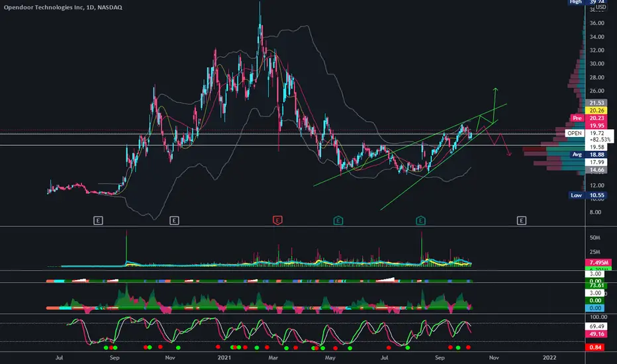Open the gray earnings E marker below 2022's Nov label
Viewport: 617px width, 364px height.
[x=522, y=220]
